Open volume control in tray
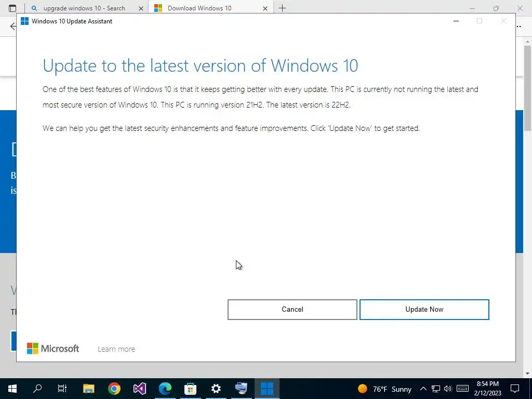The height and width of the screenshot is (399, 532). pyautogui.click(x=448, y=389)
